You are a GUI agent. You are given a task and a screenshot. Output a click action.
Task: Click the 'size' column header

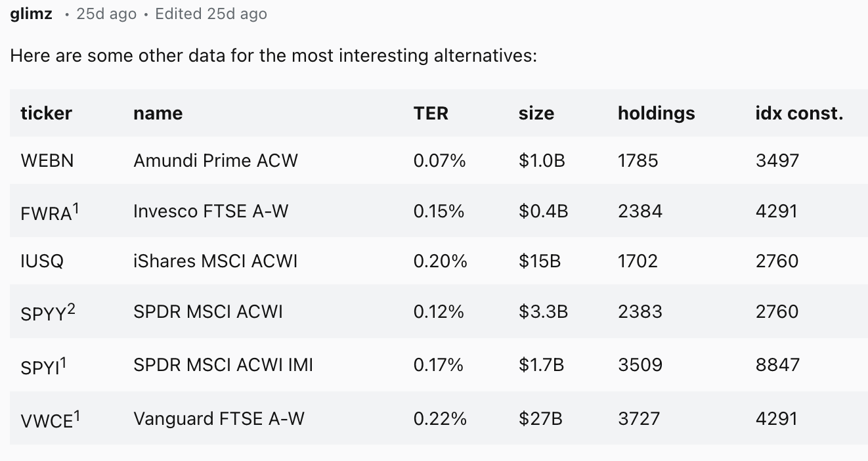536,113
